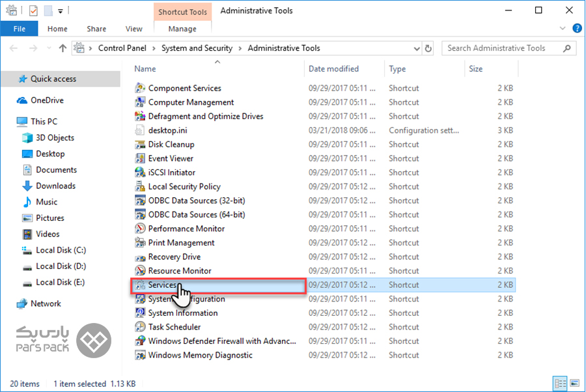Image resolution: width=586 pixels, height=392 pixels.
Task: Expand the ribbon with the chevron
Action: (x=563, y=28)
